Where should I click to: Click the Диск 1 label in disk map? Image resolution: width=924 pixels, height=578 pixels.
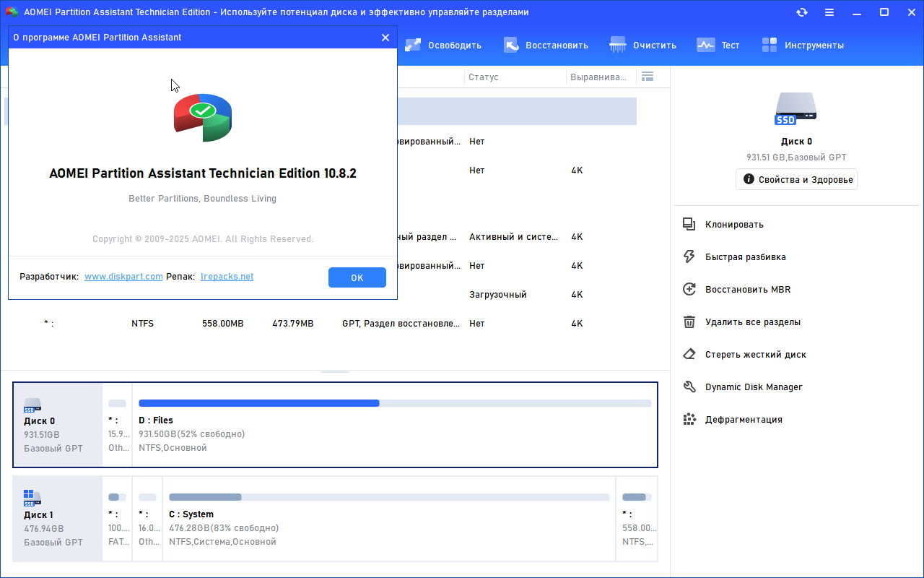coord(38,514)
